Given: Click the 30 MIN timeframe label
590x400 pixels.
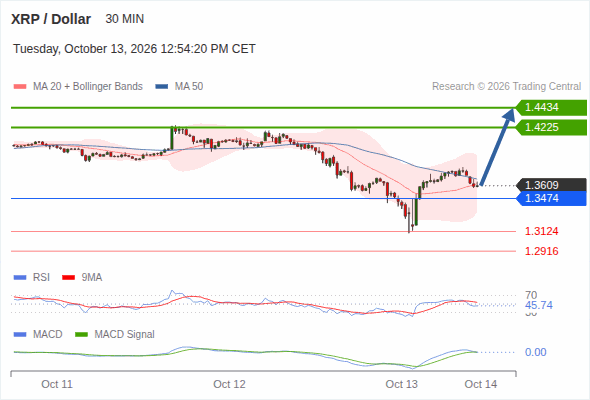Looking at the screenshot, I should point(125,19).
